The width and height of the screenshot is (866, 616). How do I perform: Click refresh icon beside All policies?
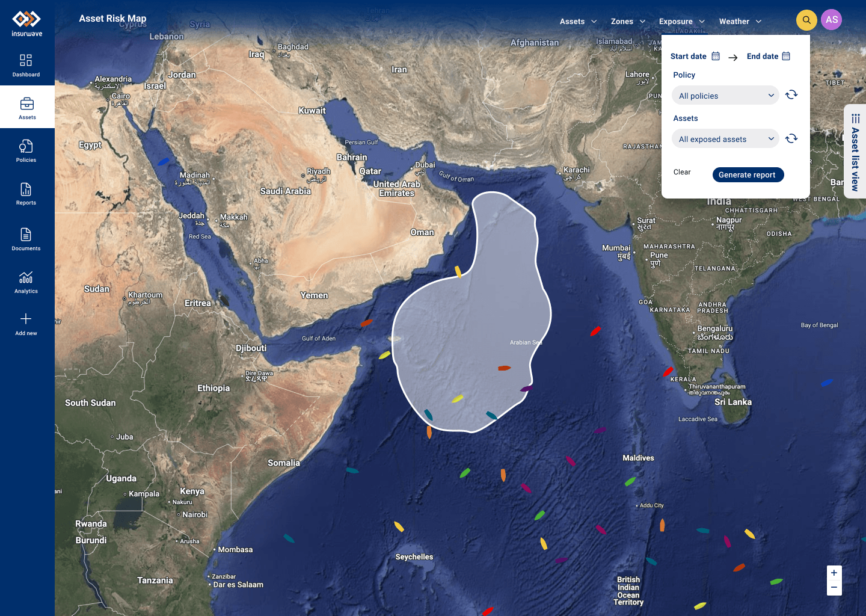[791, 94]
